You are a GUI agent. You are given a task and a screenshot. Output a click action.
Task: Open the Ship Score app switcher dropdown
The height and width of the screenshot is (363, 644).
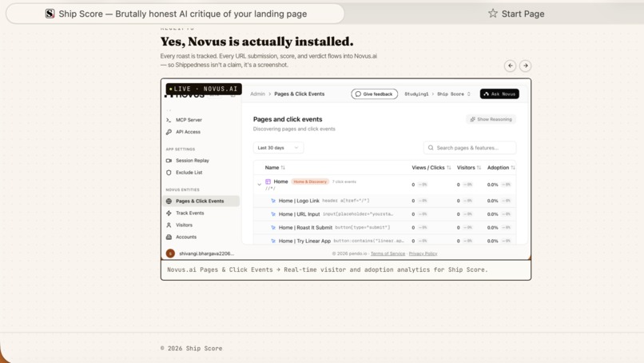tap(453, 94)
